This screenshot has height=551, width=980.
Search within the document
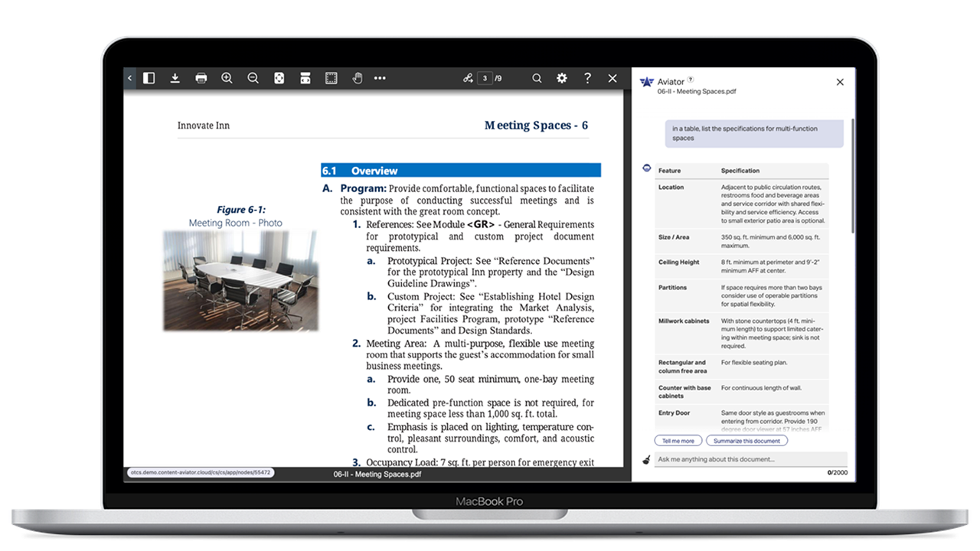(537, 78)
